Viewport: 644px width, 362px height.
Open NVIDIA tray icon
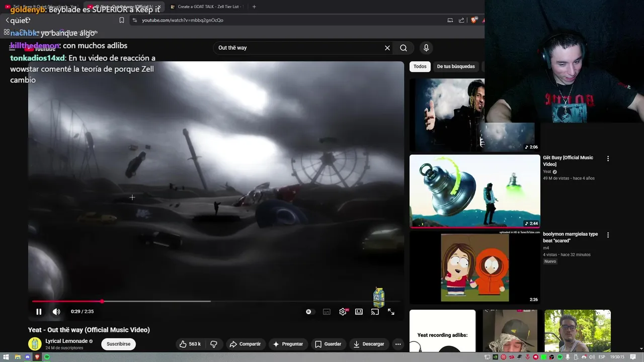click(x=496, y=357)
